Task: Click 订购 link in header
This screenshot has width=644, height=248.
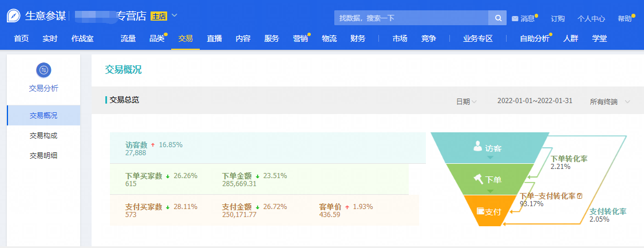Action: coord(558,18)
